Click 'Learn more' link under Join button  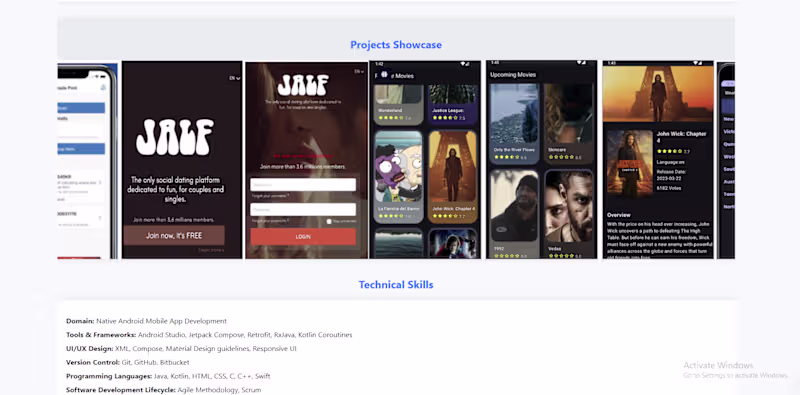coord(211,250)
